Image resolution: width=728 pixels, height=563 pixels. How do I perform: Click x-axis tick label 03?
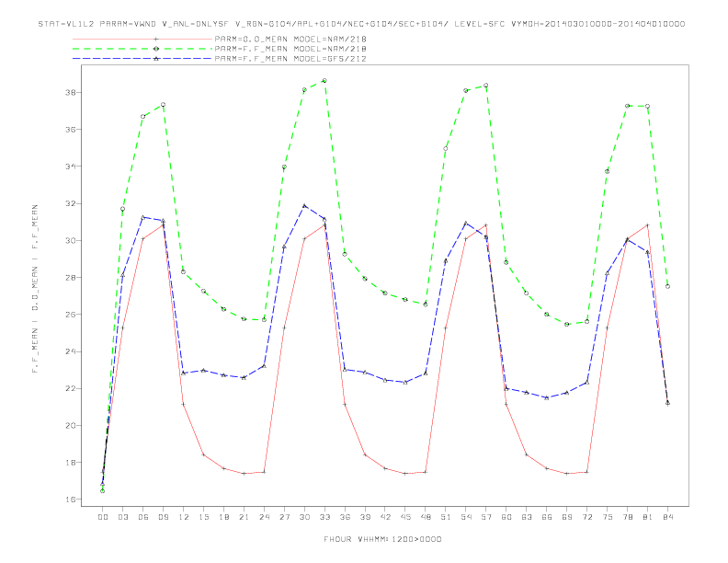click(123, 517)
